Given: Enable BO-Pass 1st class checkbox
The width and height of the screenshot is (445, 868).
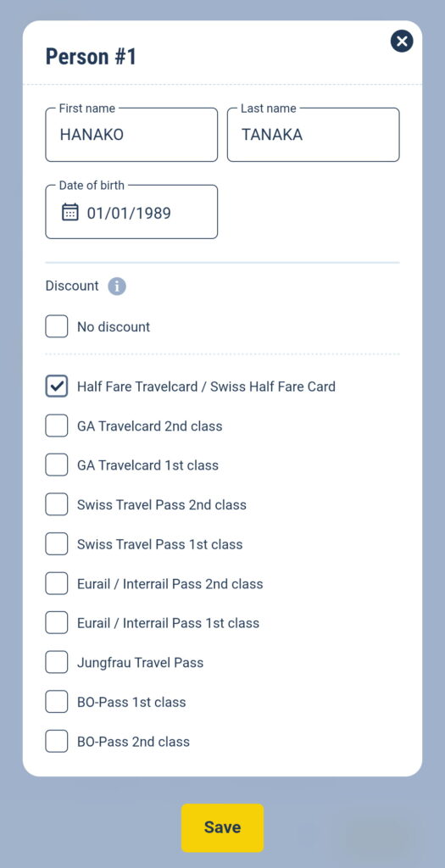Looking at the screenshot, I should tap(57, 702).
